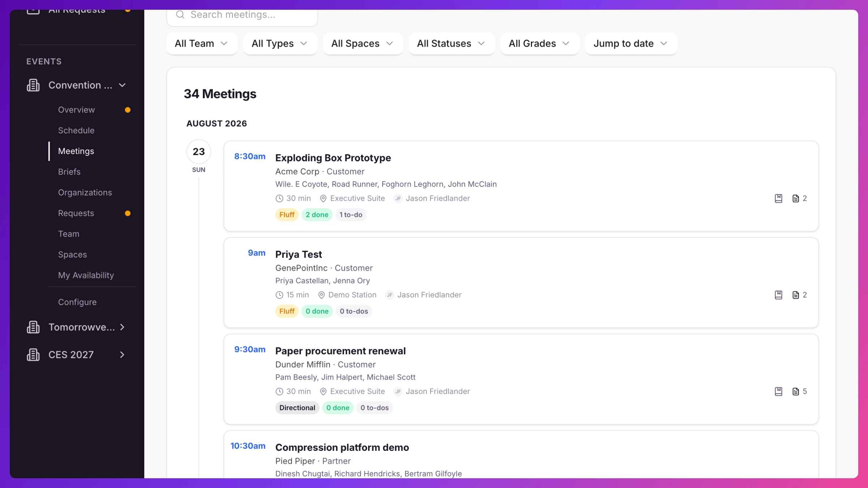Open the Exploding Box Prototype meeting title
This screenshot has height=488, width=868.
333,158
